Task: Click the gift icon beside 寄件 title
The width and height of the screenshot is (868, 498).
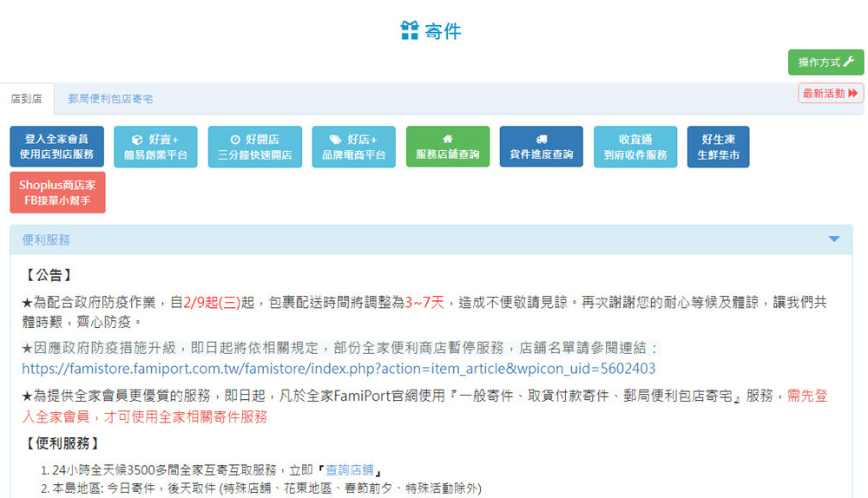Action: pos(409,30)
